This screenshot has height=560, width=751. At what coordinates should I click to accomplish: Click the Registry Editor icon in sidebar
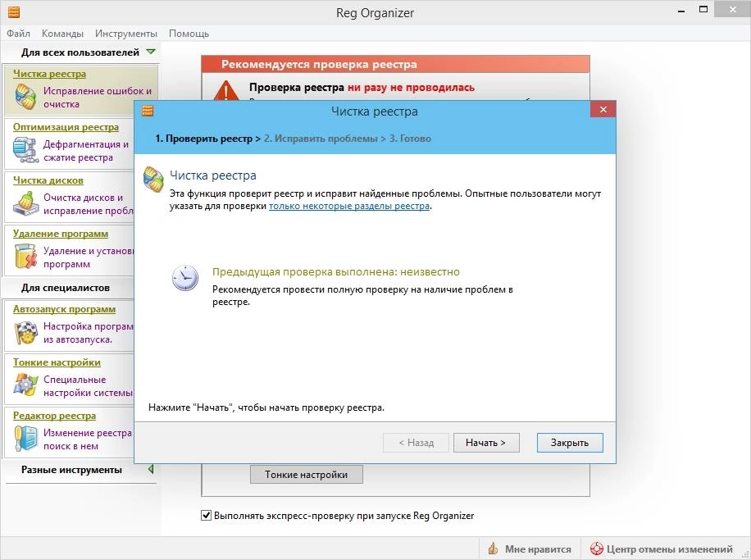[25, 439]
